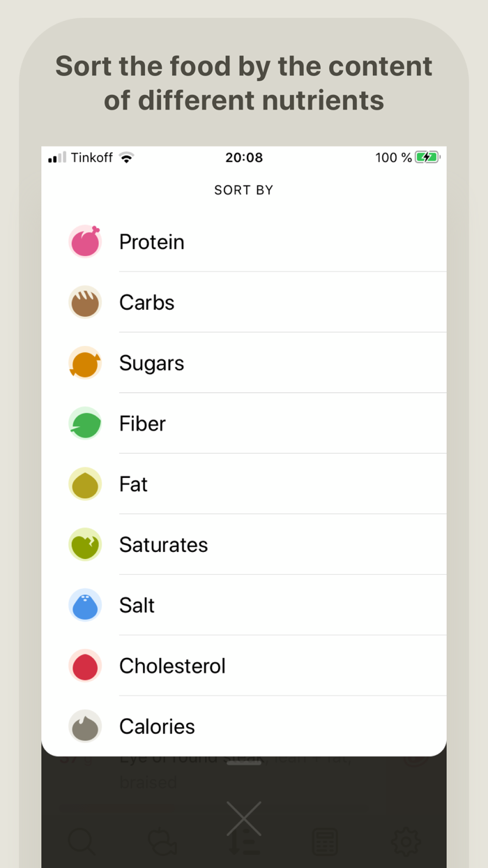Dismiss the sheet with the X button
This screenshot has height=868, width=488.
pos(244,818)
